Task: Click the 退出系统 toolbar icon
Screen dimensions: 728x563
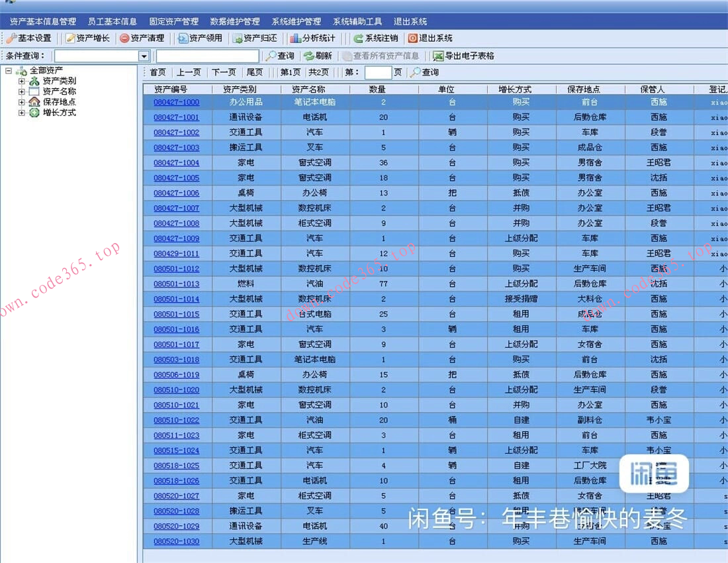Action: [x=413, y=38]
